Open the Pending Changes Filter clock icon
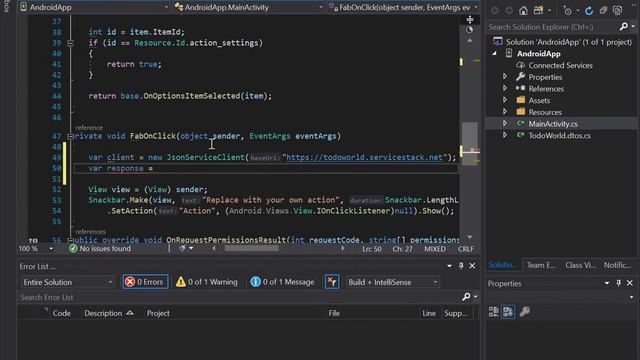 click(567, 11)
